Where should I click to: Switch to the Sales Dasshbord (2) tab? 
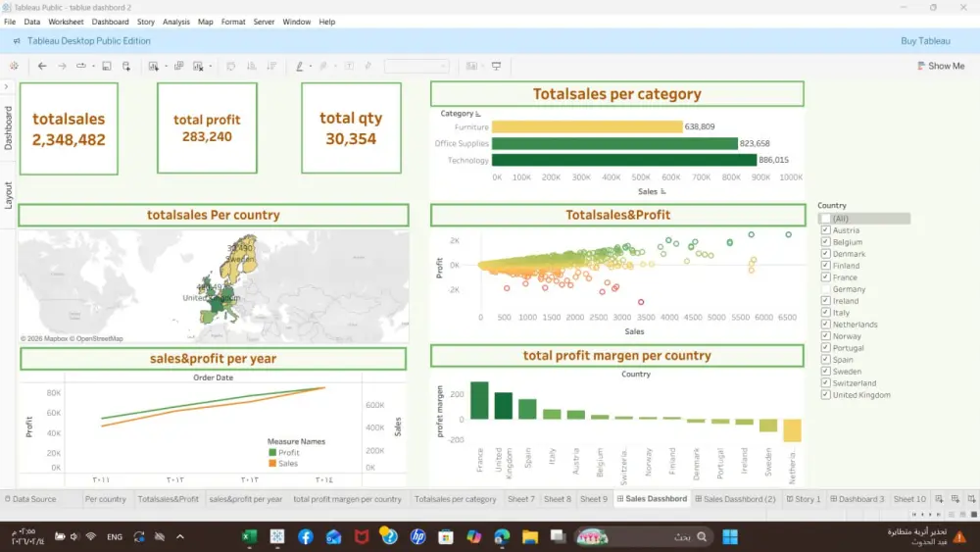tap(734, 499)
